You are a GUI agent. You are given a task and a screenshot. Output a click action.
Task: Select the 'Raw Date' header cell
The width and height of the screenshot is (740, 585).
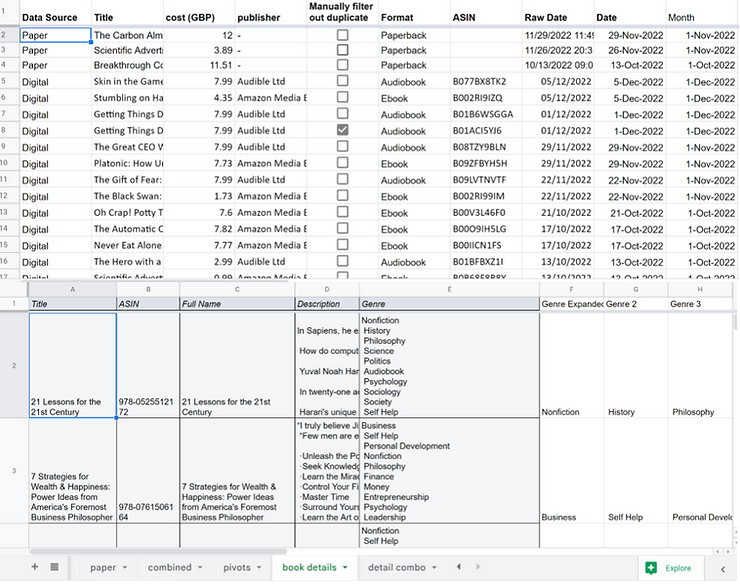tap(558, 13)
